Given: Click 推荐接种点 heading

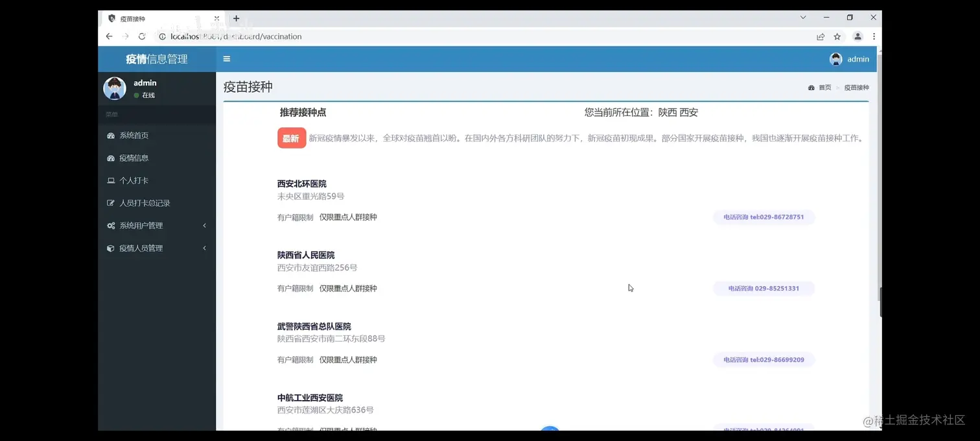Looking at the screenshot, I should coord(303,112).
